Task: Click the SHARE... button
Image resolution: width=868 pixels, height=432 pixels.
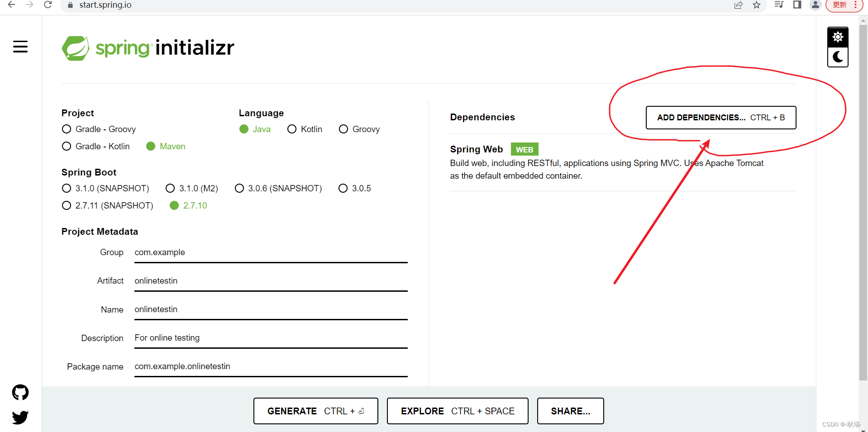Action: tap(571, 411)
